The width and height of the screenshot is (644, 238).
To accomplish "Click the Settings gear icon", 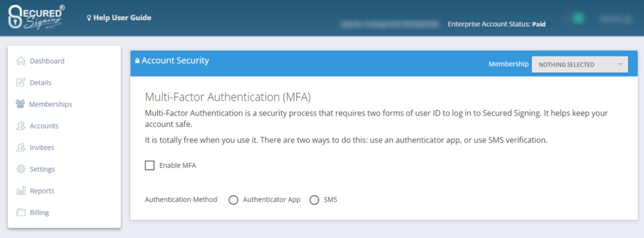I will coord(21,169).
